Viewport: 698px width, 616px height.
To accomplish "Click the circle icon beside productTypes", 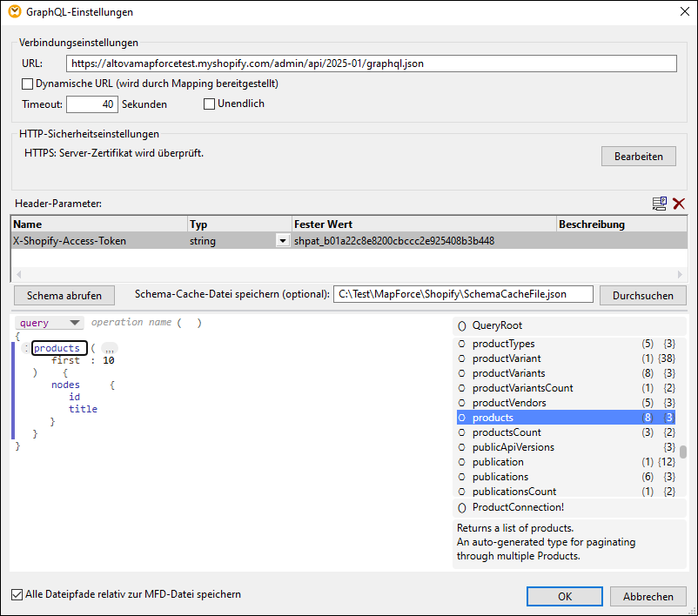I will [462, 344].
